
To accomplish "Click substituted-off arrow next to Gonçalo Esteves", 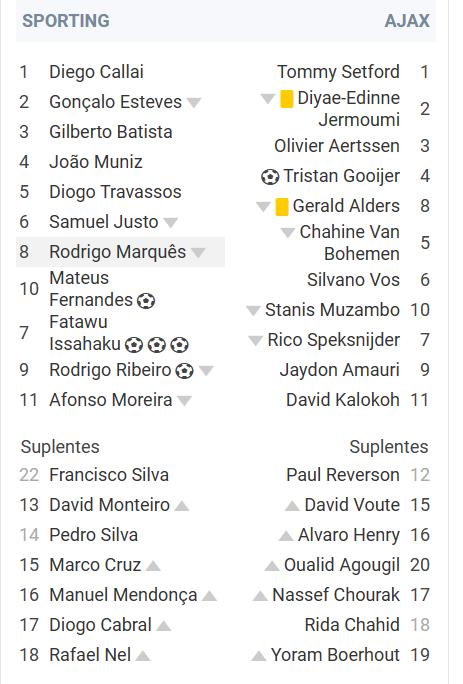I will 194,103.
